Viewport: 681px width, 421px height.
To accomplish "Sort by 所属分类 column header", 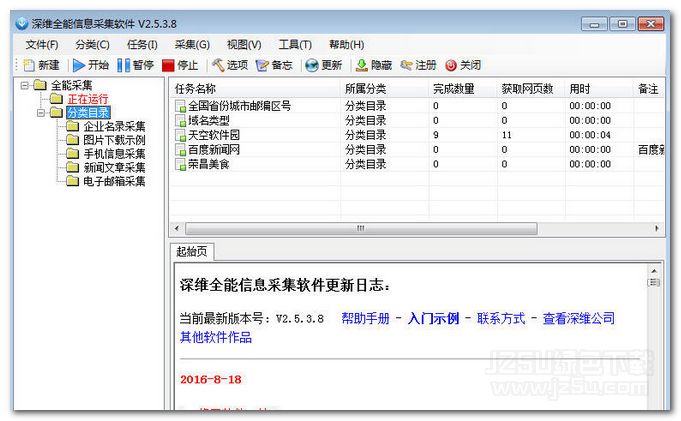I will coord(384,89).
